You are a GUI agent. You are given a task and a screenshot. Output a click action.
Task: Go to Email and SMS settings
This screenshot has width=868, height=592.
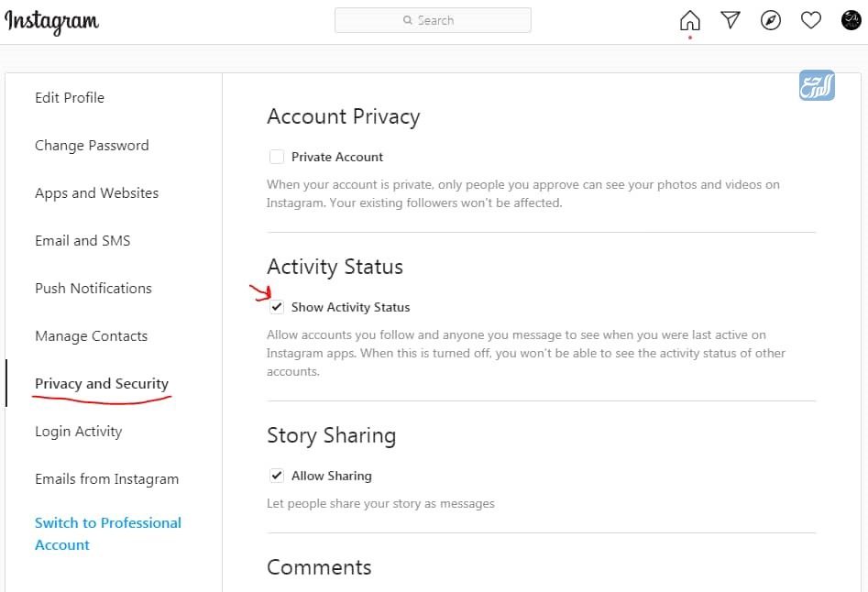pos(82,241)
